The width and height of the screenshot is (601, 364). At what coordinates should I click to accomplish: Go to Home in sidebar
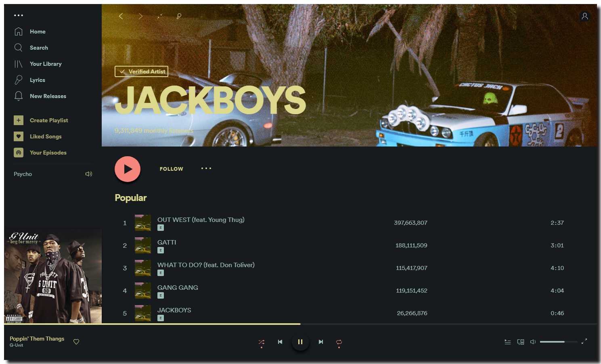point(38,31)
